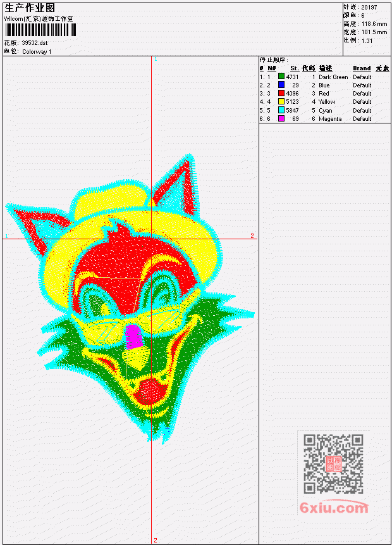Select the 'Magenta' description
Screen dimensions: 392x545
tap(330, 119)
